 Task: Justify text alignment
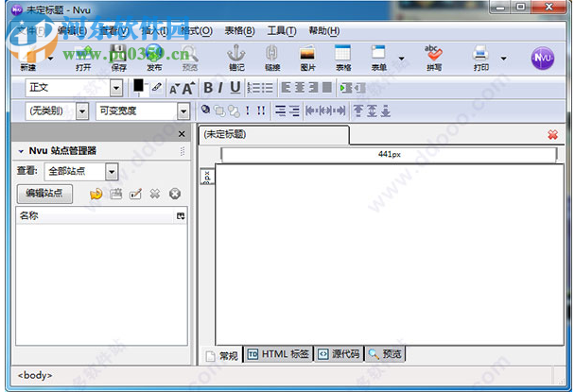pos(326,88)
